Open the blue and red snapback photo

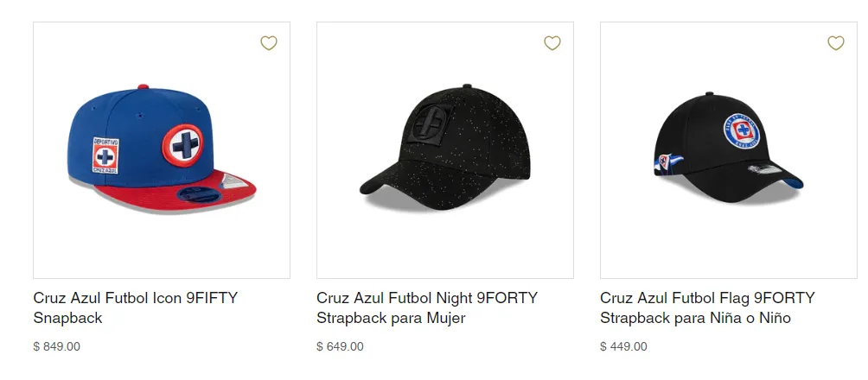[162, 150]
